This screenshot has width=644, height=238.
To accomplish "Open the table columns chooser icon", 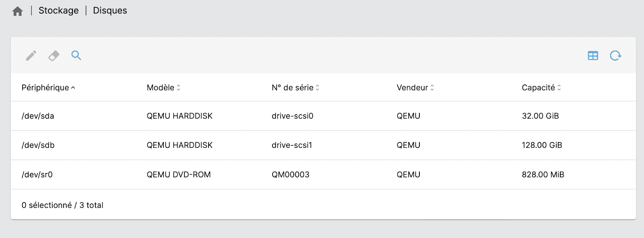I will 593,55.
